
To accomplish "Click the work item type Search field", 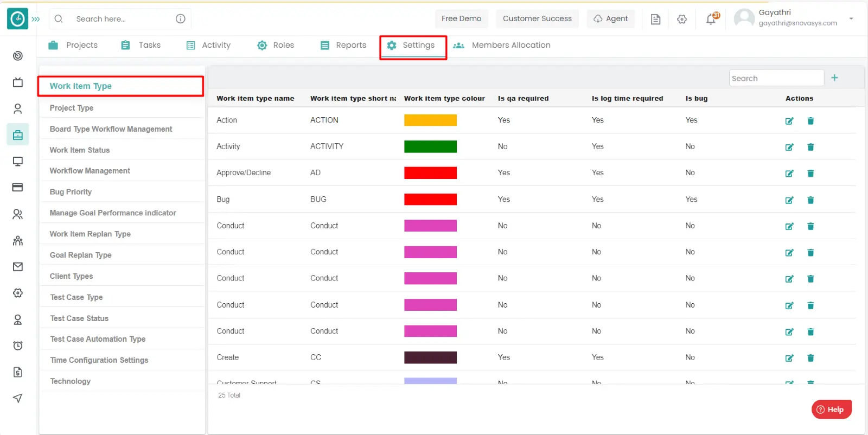I will coord(776,78).
